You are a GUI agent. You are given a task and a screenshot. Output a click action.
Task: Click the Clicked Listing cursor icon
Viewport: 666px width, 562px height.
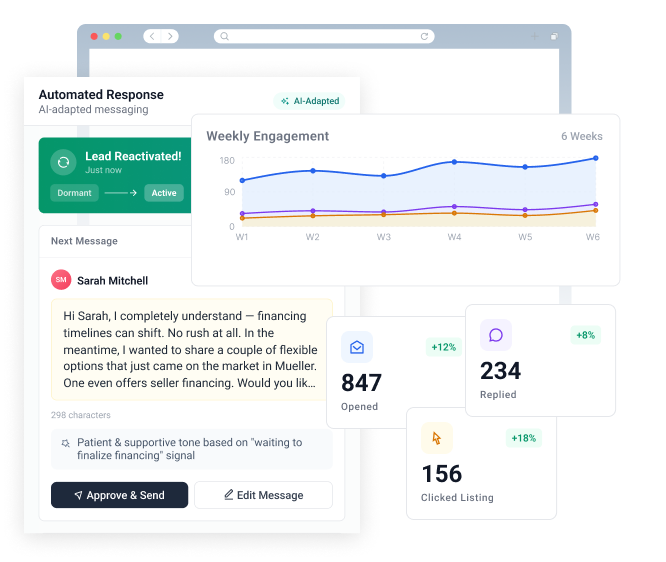pyautogui.click(x=436, y=438)
